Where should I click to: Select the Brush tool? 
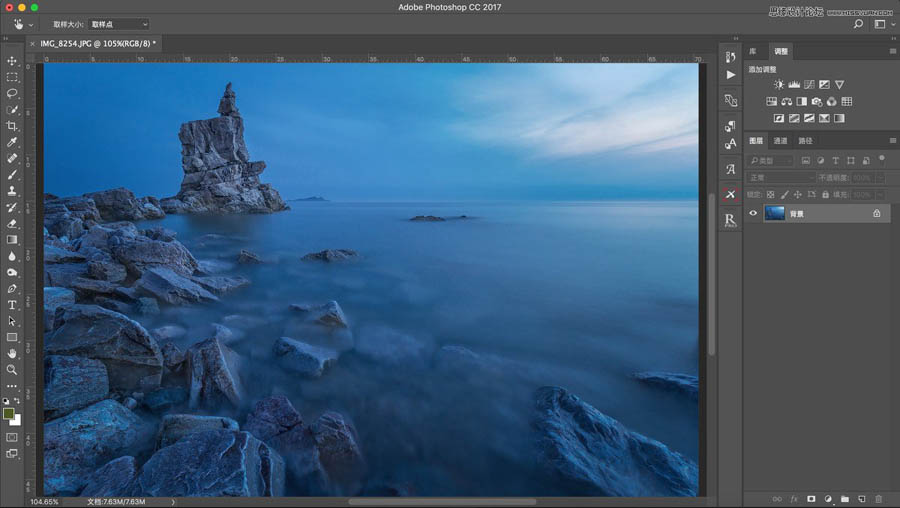click(11, 174)
